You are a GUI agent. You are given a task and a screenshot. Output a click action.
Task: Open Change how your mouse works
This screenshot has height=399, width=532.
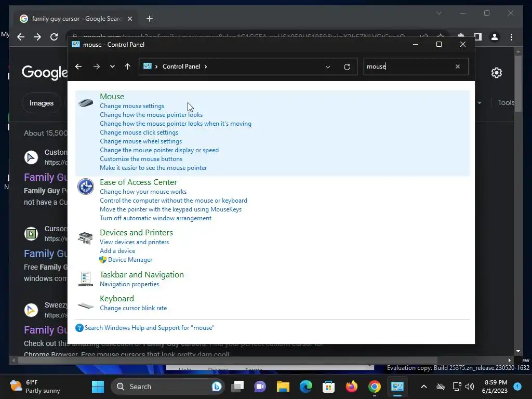[143, 192]
